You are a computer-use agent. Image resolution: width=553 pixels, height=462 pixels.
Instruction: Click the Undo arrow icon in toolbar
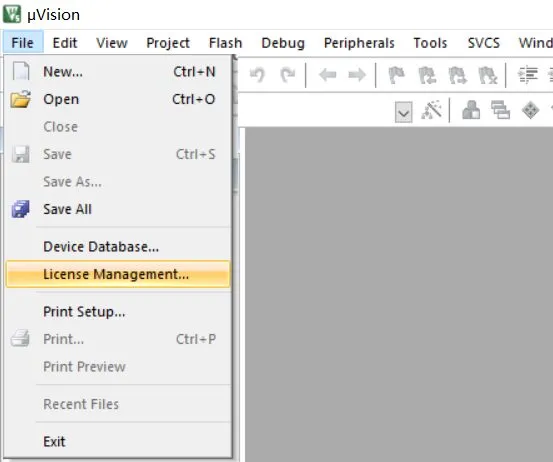click(x=257, y=75)
